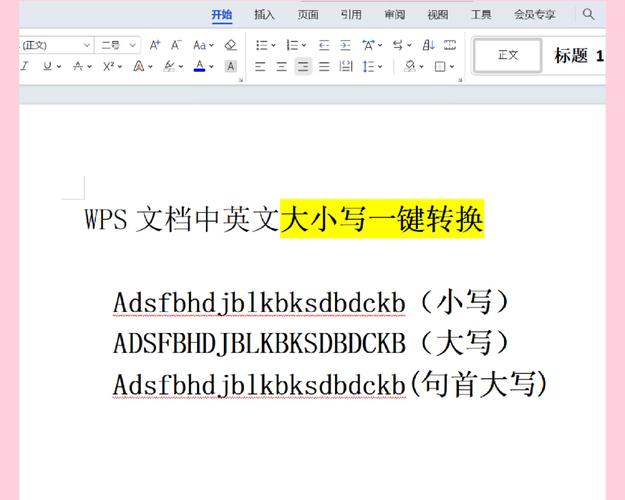Open the 审阅 tab
Image resolution: width=625 pixels, height=500 pixels.
click(x=395, y=15)
